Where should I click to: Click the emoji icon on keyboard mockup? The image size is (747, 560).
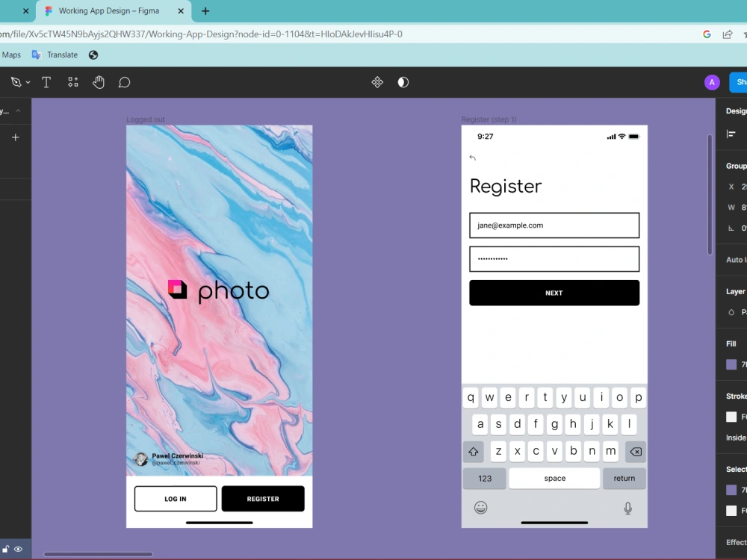point(480,508)
